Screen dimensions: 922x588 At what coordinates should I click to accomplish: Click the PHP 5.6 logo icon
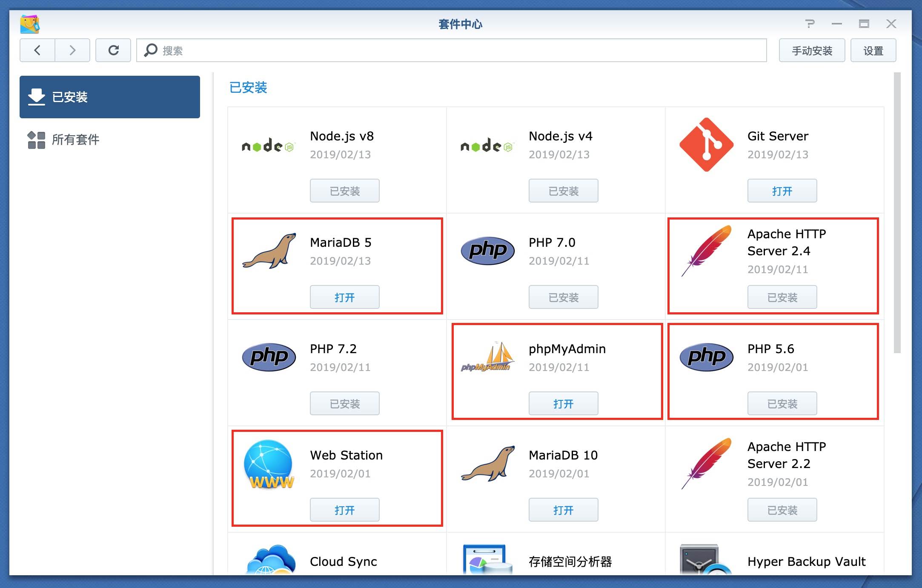pos(707,357)
